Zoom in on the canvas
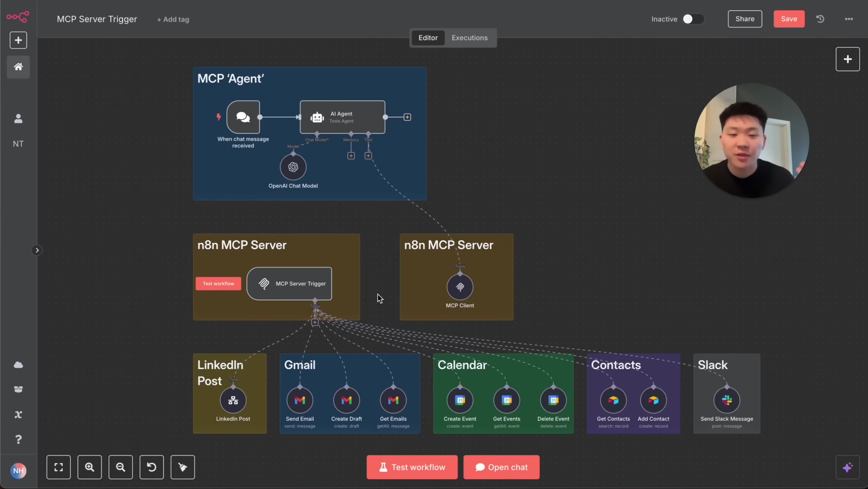 click(90, 467)
